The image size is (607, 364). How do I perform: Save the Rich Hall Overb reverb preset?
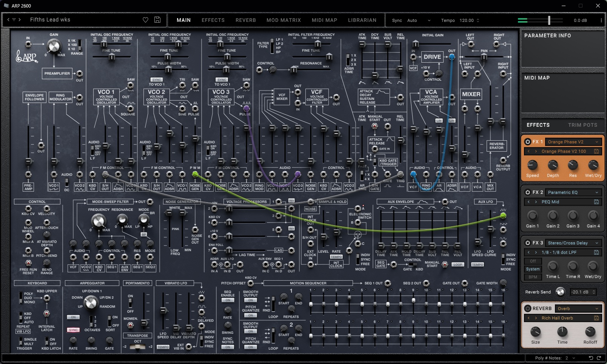(x=596, y=318)
